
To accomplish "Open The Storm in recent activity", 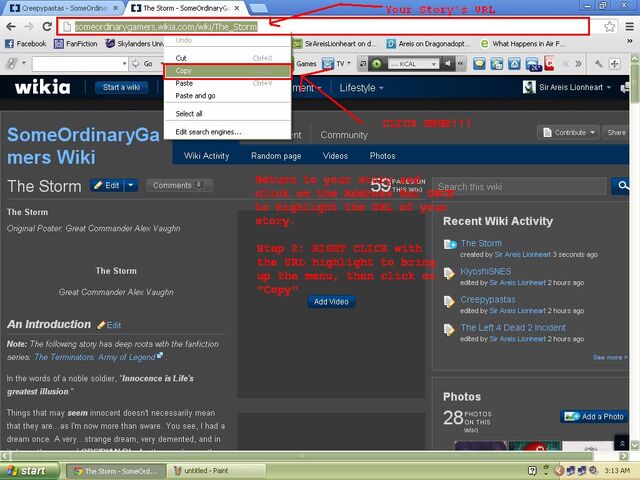I will [481, 243].
